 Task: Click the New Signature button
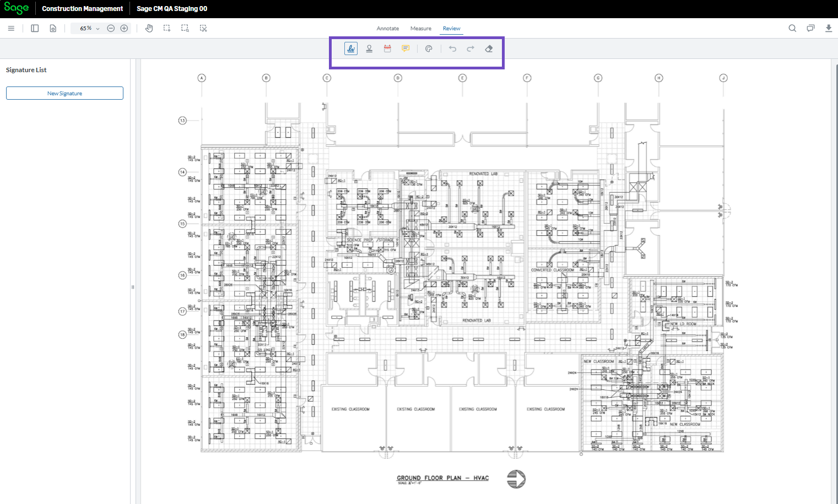[x=64, y=93]
